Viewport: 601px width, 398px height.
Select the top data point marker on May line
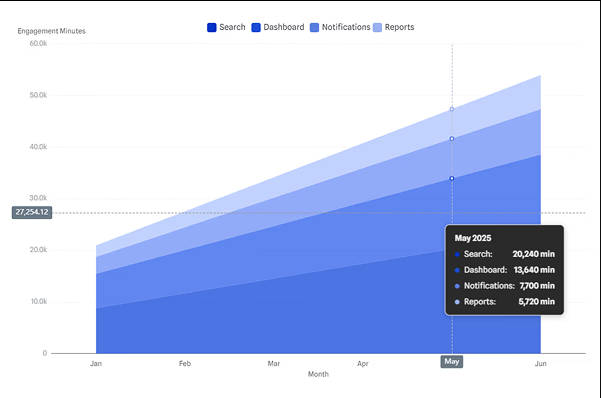tap(452, 109)
